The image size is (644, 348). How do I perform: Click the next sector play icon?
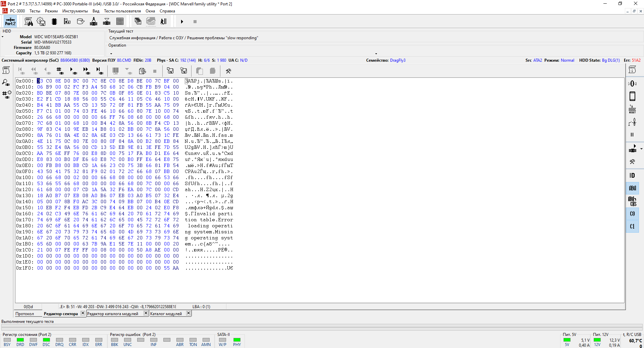(73, 71)
